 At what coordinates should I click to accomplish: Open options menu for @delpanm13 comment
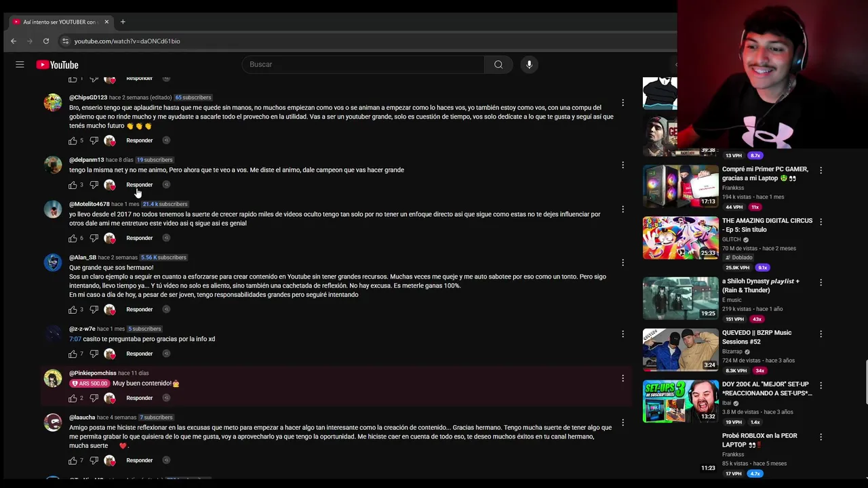pos(623,165)
